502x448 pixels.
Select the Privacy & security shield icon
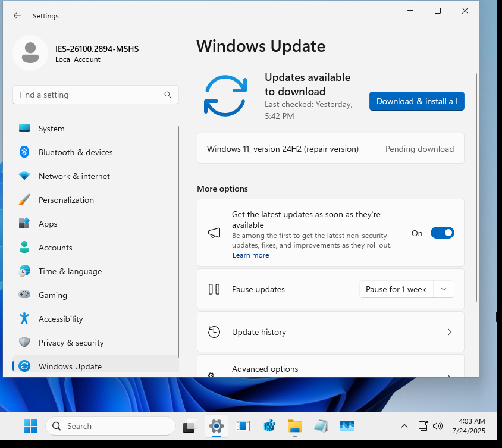pyautogui.click(x=24, y=342)
